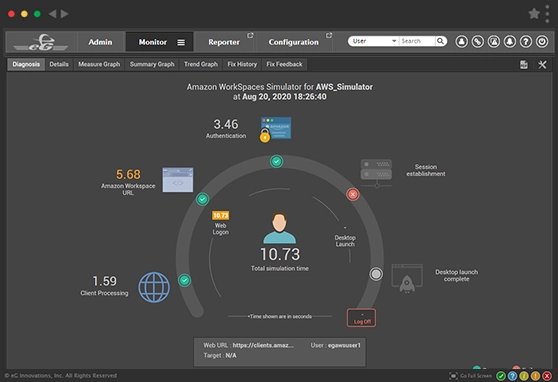
Task: Click the 3.46 Authentication value
Action: pos(226,124)
